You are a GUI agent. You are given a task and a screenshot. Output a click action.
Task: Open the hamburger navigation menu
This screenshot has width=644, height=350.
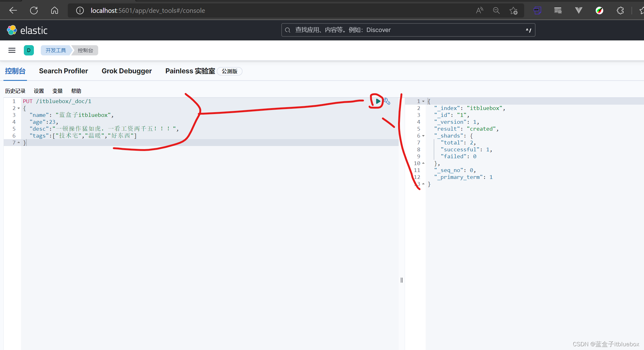point(12,50)
